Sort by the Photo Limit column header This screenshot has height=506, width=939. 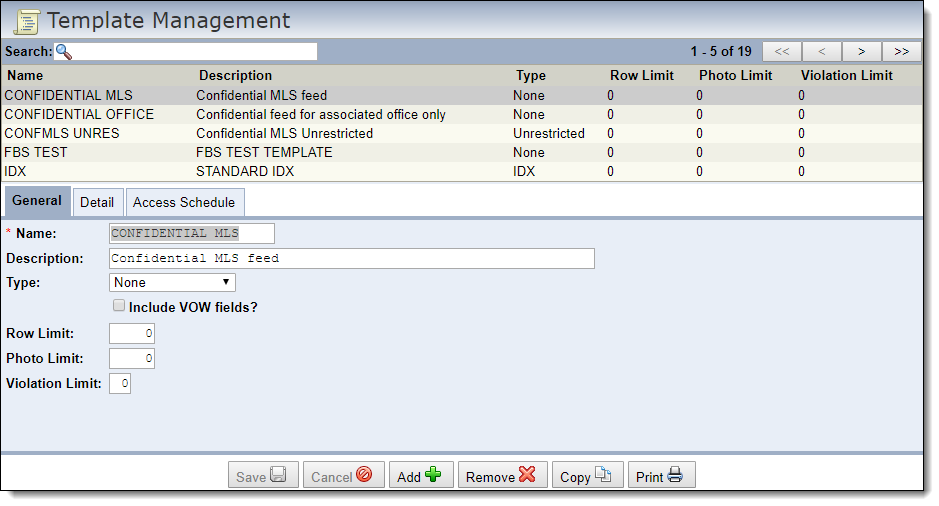tap(735, 75)
